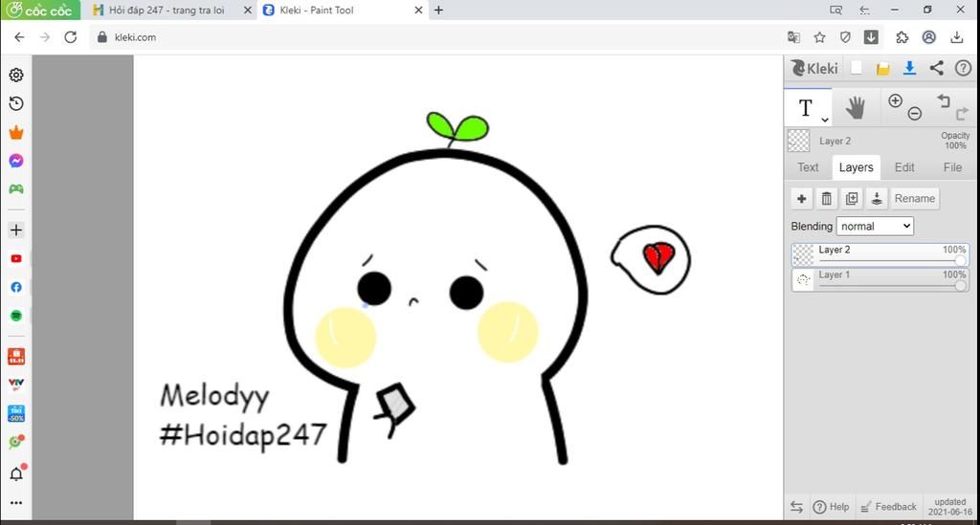Switch to the Layers tab
Viewport: 980px width, 525px height.
click(856, 167)
